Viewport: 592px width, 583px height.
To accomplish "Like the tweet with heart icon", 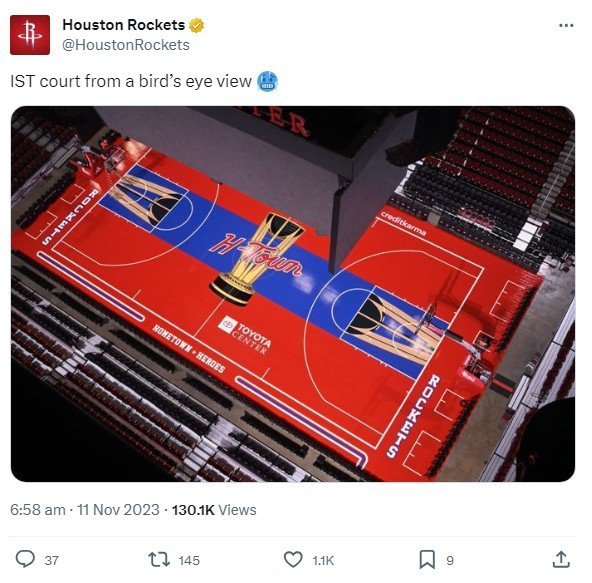I will (293, 560).
